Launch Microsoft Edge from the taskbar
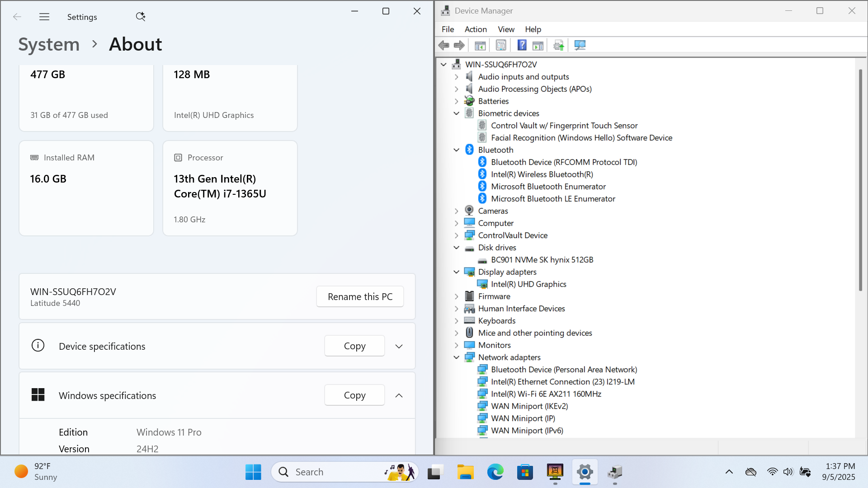 point(495,472)
